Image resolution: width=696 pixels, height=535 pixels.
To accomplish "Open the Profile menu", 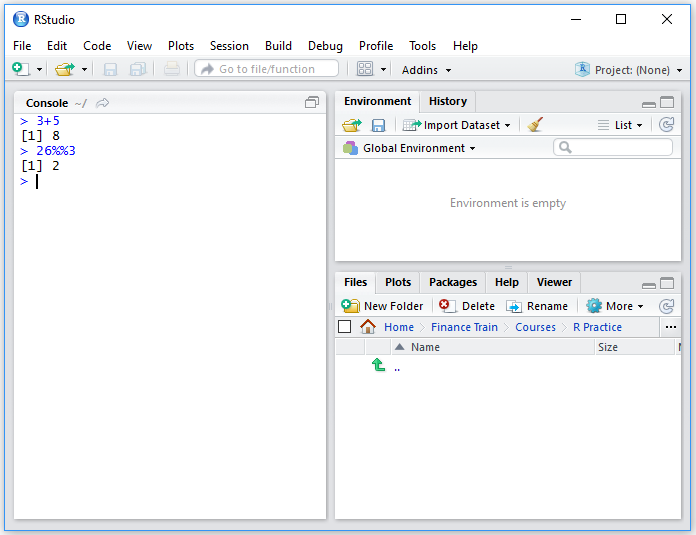I will click(x=376, y=46).
